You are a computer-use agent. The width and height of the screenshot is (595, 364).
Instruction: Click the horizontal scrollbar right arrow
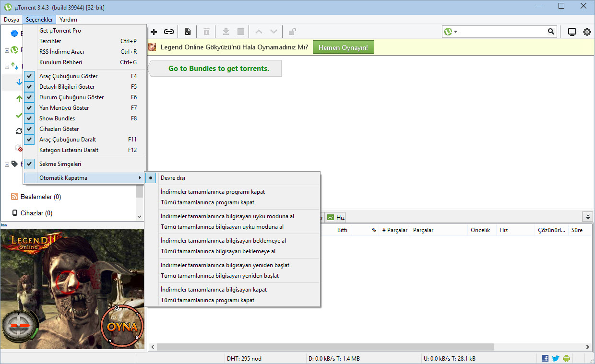pos(588,347)
